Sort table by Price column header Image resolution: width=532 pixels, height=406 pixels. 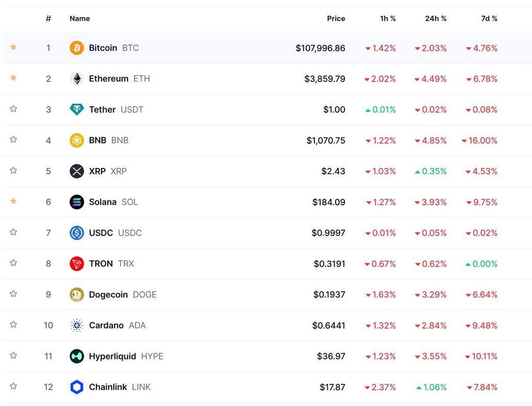pyautogui.click(x=336, y=19)
